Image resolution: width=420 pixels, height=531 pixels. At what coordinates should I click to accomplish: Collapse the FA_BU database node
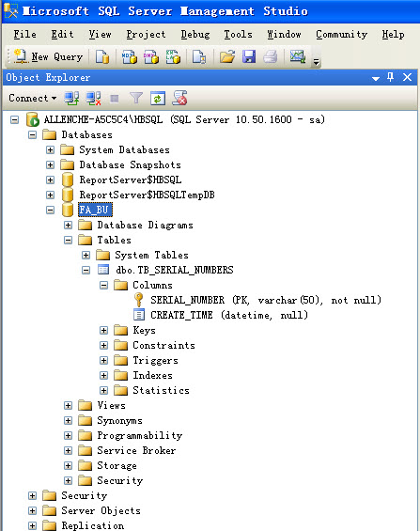tap(50, 210)
